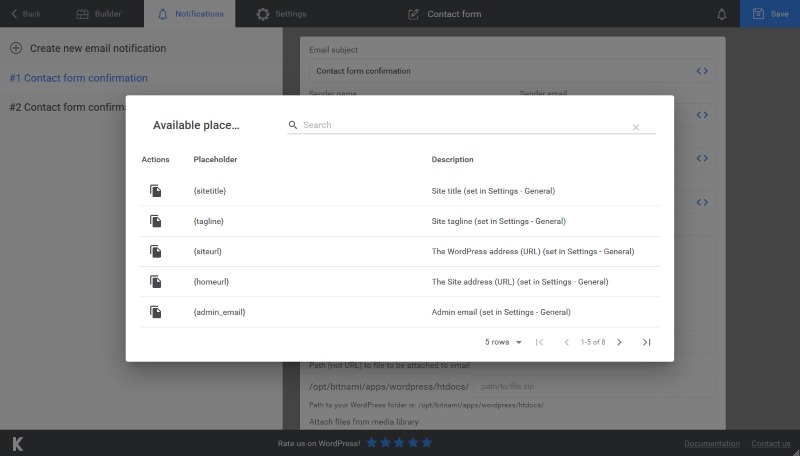Open the notifications bell icon
Viewport: 800px width, 456px height.
pos(722,14)
